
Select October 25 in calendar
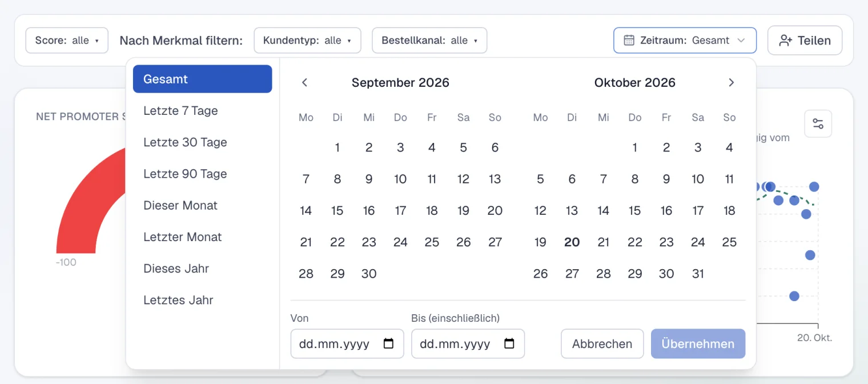click(729, 242)
